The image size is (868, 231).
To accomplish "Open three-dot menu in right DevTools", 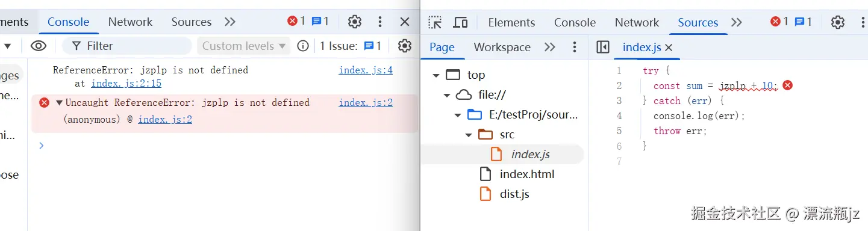I will (x=863, y=22).
